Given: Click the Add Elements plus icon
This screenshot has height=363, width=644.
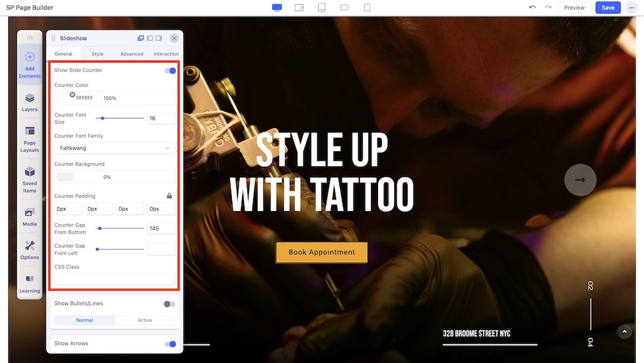Looking at the screenshot, I should pyautogui.click(x=30, y=57).
